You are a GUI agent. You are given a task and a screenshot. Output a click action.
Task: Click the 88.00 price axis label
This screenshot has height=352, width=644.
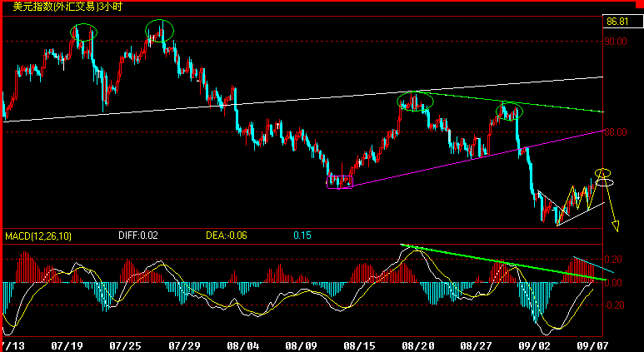(615, 132)
